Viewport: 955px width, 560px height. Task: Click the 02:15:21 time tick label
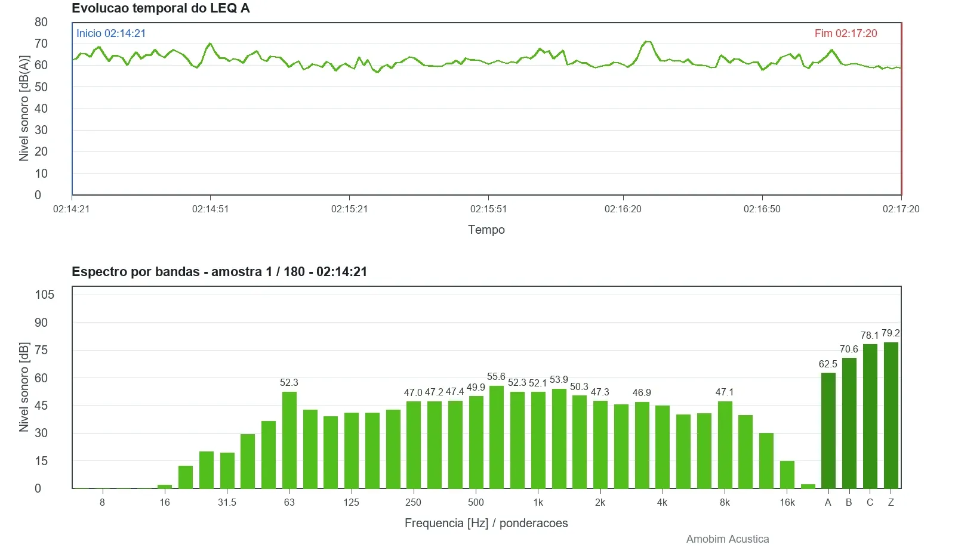[x=350, y=209]
